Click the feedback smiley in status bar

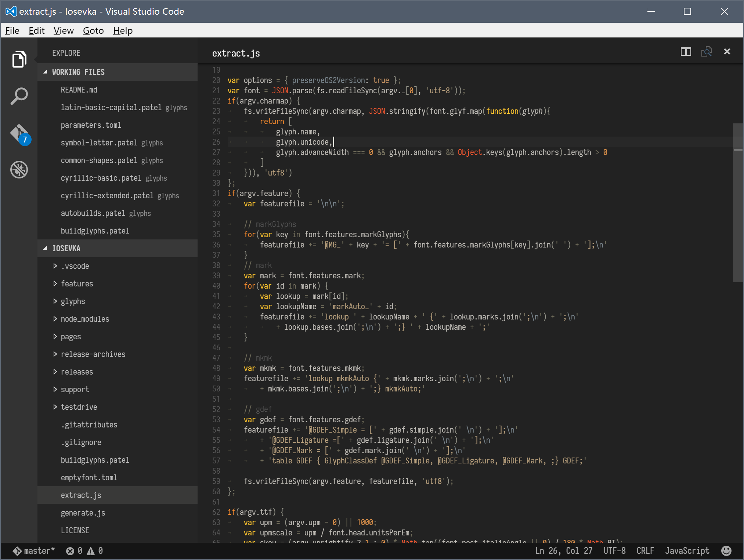[x=726, y=550]
